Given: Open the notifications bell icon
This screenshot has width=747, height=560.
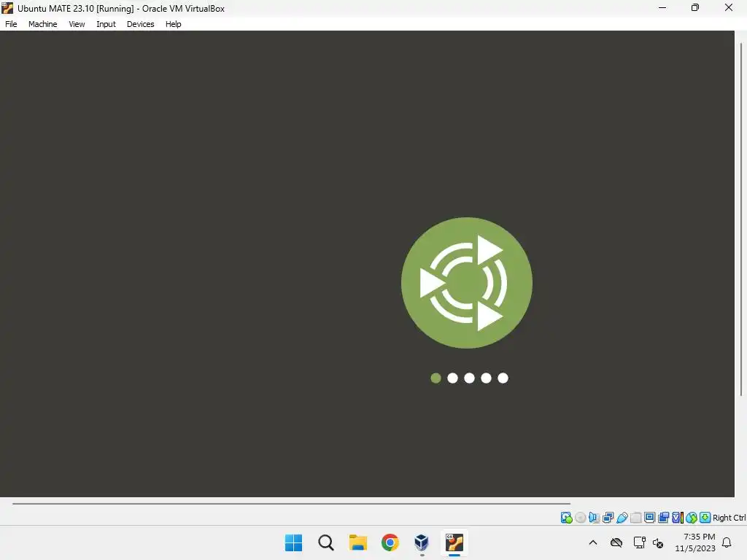Looking at the screenshot, I should coord(727,542).
